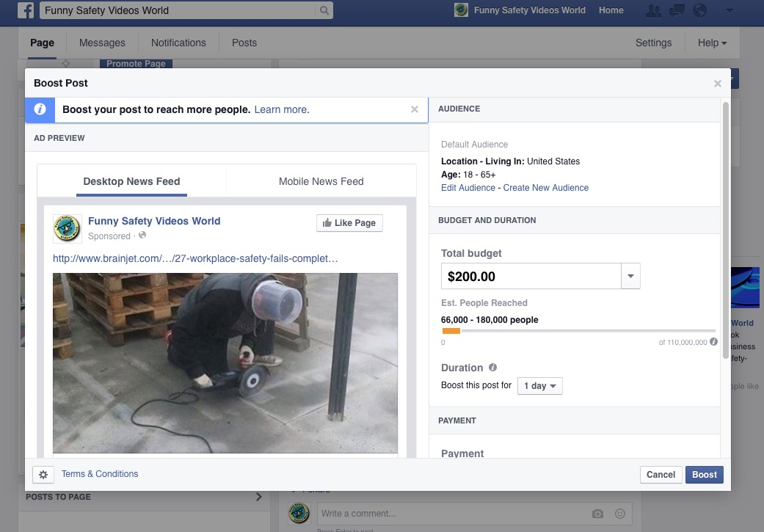Open the emoji picker in the comment box

click(x=619, y=514)
